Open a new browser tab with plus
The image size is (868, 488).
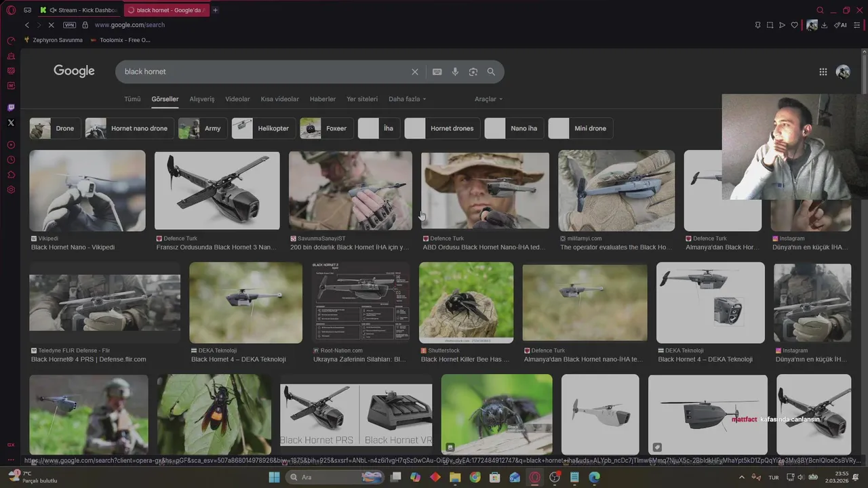tap(215, 10)
